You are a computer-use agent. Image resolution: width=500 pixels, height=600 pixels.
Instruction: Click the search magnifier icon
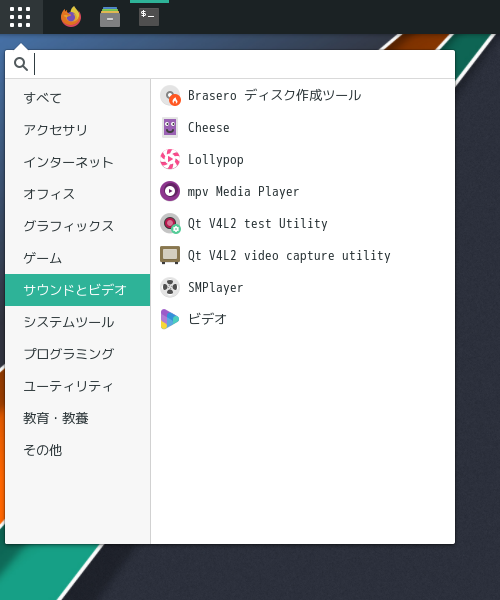pyautogui.click(x=21, y=64)
